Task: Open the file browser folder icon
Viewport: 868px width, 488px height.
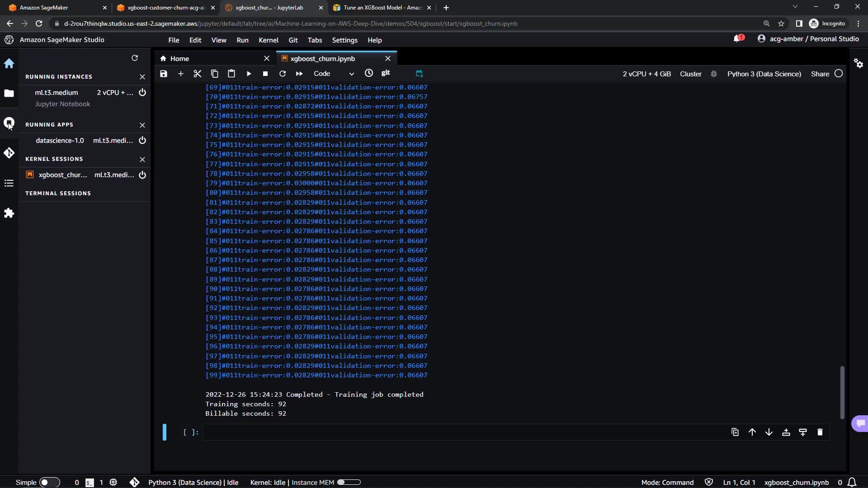Action: click(x=9, y=94)
